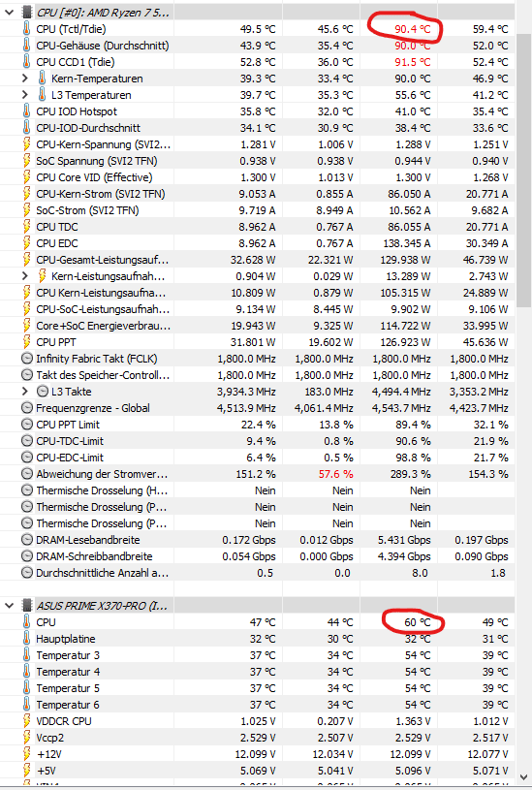
Task: Click the clock icon beside CPU-EDC-Limit
Action: (x=27, y=458)
